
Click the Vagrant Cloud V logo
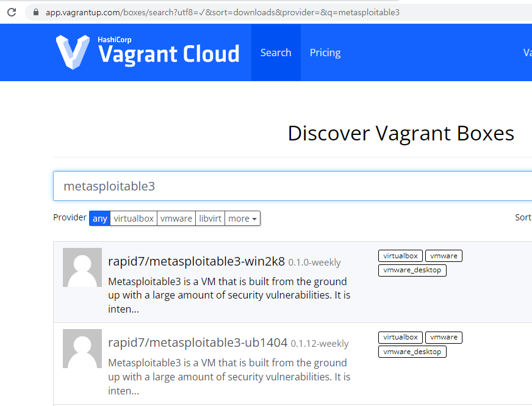[73, 52]
